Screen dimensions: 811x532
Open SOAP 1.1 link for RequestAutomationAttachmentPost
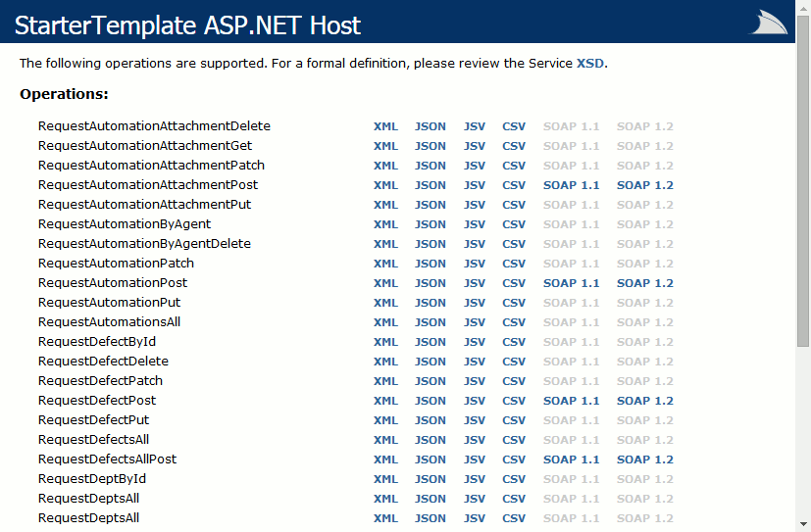tap(571, 185)
